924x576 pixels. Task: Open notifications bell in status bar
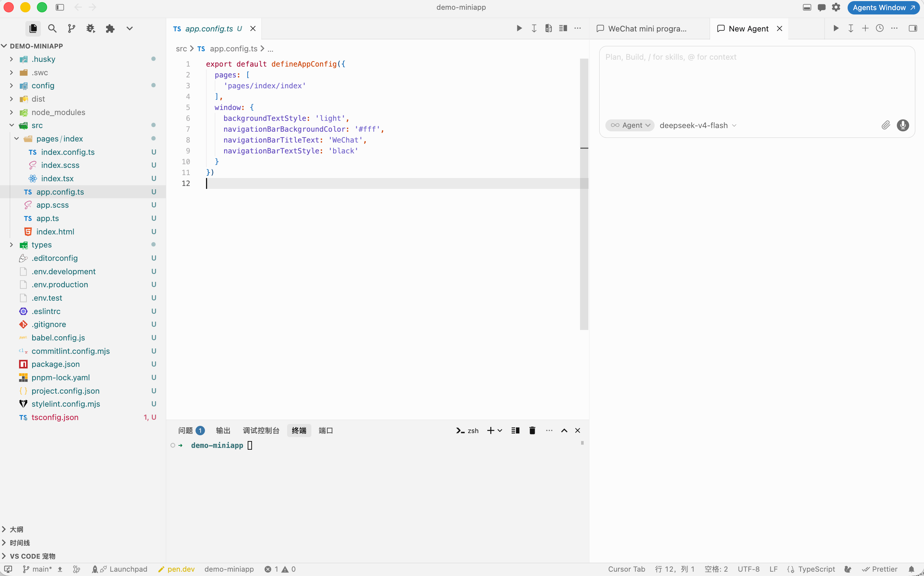[x=911, y=569]
